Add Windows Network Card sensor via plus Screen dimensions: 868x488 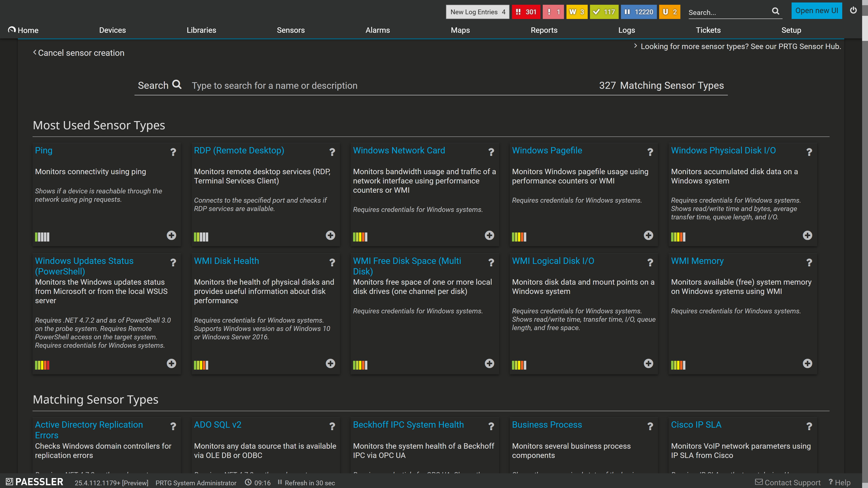(x=490, y=235)
